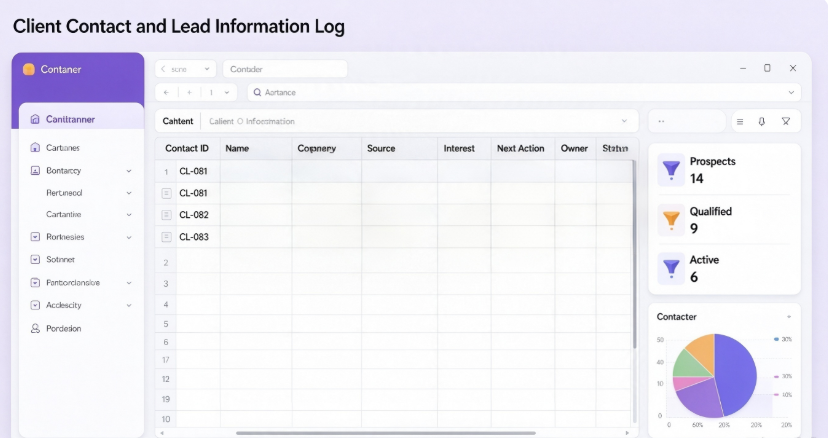The image size is (828, 438).
Task: Click the Pordesion person icon
Action: coord(35,328)
